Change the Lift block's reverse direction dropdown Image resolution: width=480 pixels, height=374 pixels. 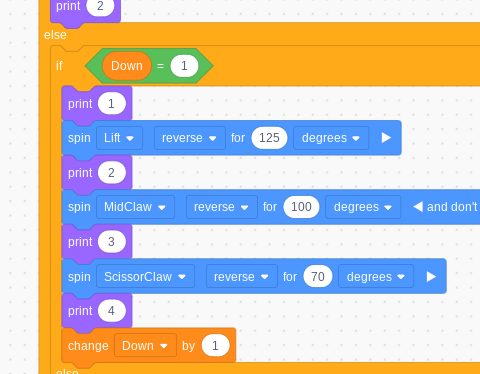(x=190, y=138)
